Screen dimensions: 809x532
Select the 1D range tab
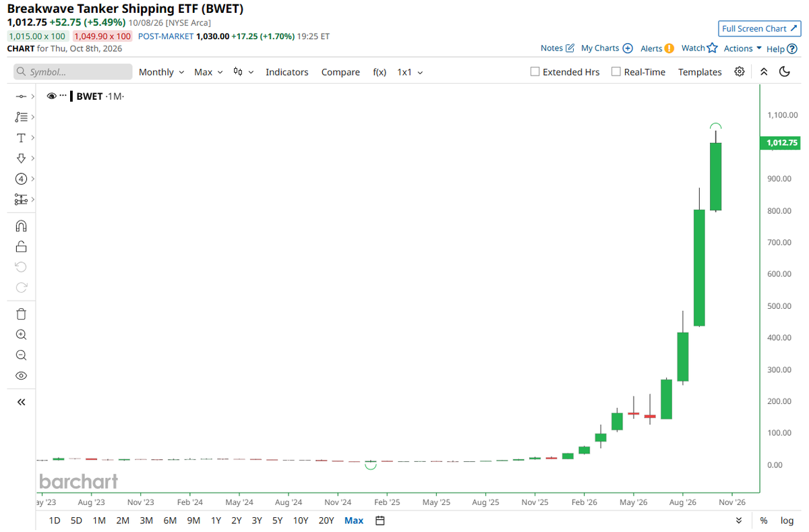coord(55,521)
